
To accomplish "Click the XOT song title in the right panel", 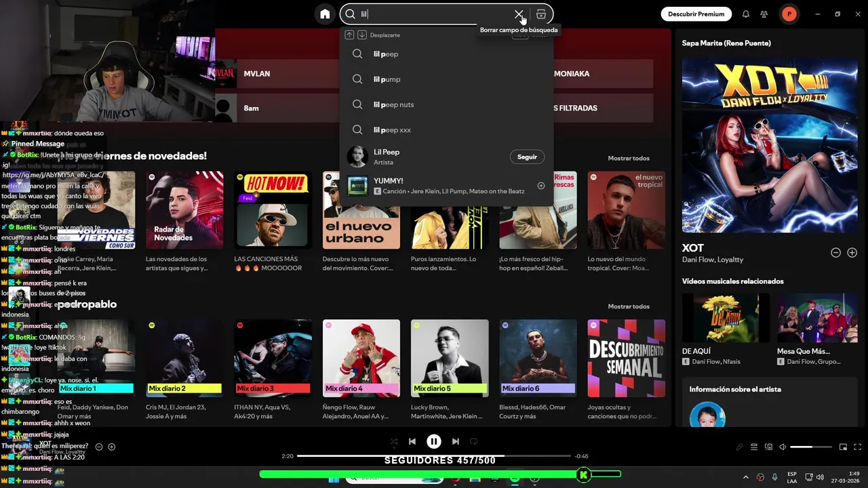I will (x=693, y=248).
